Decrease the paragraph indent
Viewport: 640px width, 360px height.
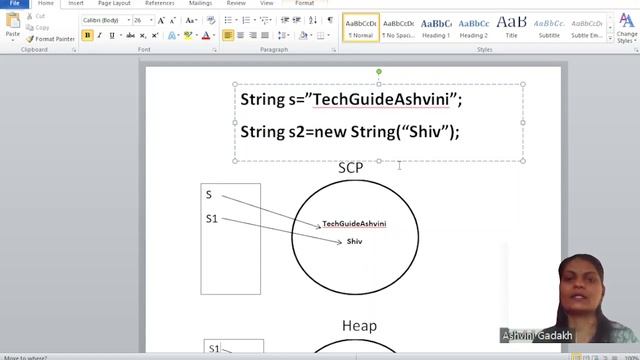coord(285,20)
